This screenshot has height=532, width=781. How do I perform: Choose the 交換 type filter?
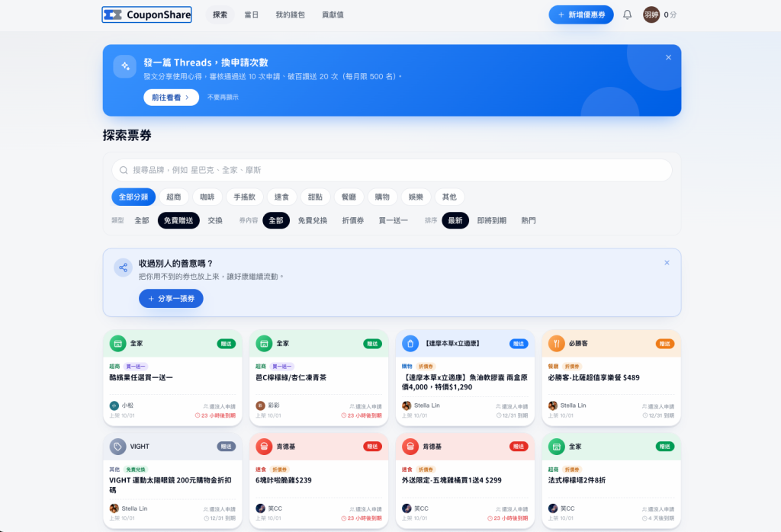point(215,220)
